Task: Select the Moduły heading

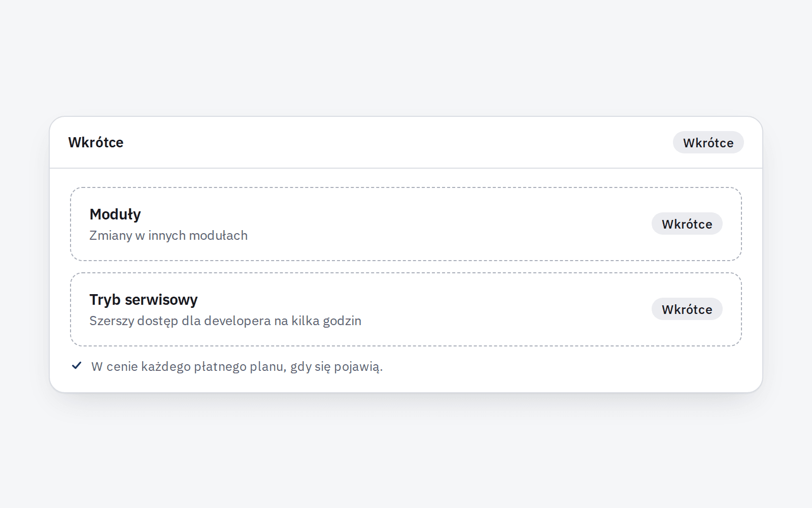Action: pyautogui.click(x=115, y=214)
